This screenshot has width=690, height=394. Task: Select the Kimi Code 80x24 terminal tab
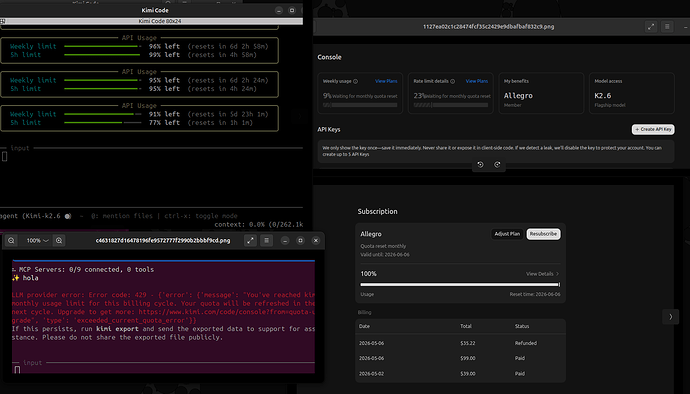[x=160, y=21]
